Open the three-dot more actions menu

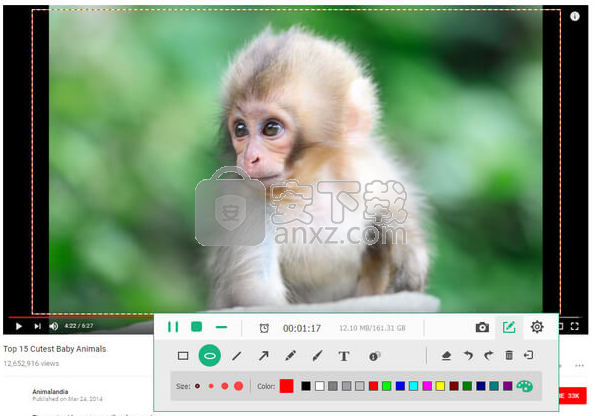click(x=579, y=365)
